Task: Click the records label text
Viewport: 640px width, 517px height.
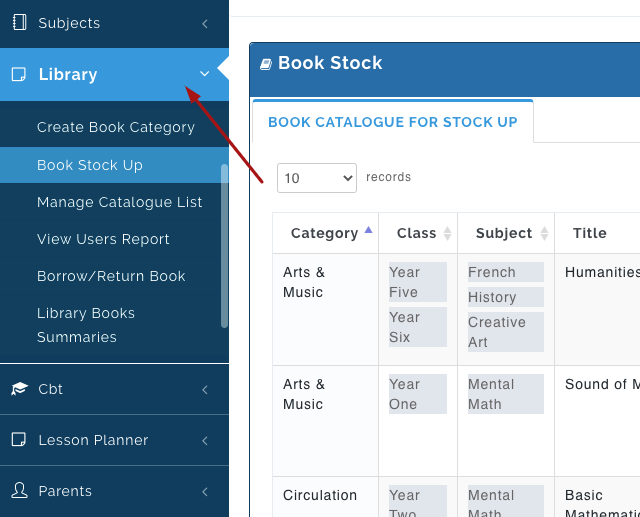Action: click(x=388, y=177)
